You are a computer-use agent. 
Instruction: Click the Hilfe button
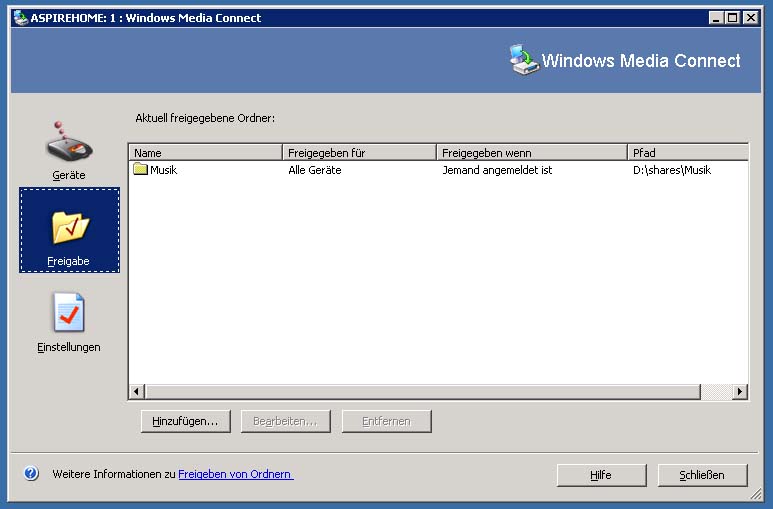(601, 475)
